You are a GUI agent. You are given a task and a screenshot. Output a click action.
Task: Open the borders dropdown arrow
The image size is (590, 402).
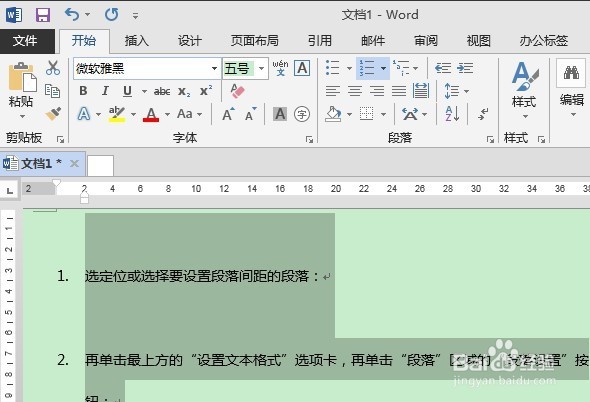coord(383,114)
